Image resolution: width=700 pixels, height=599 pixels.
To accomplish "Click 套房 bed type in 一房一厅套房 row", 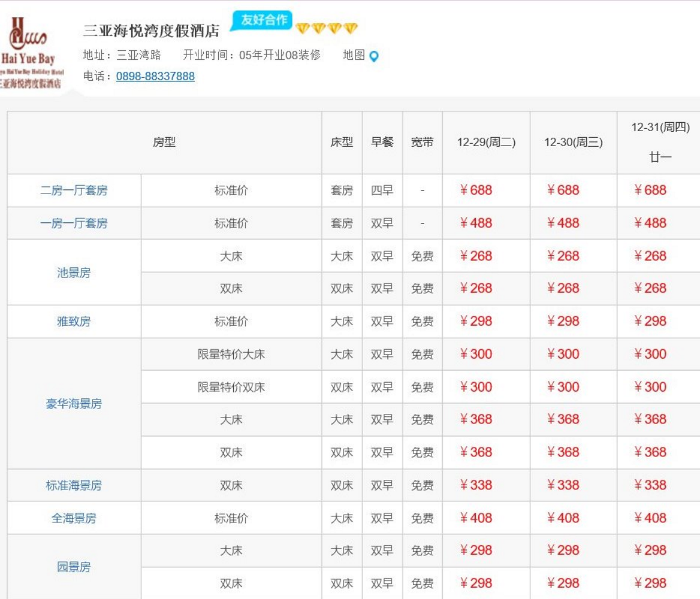I will coord(342,223).
